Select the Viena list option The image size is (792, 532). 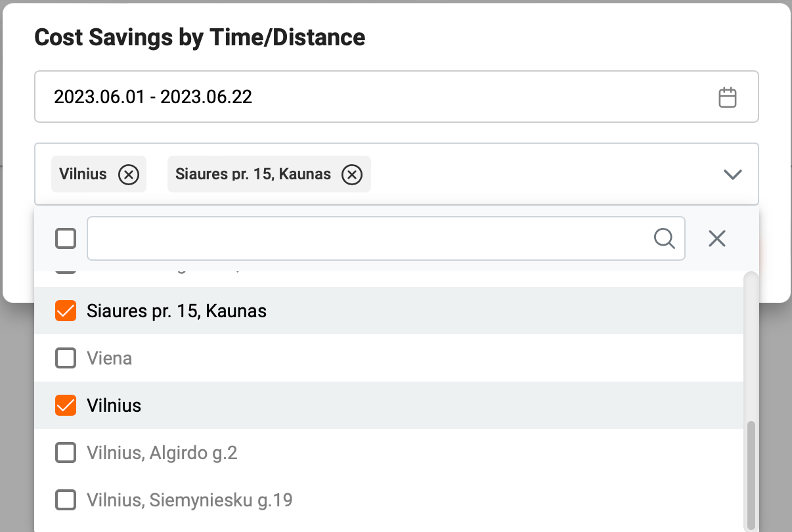pos(110,358)
